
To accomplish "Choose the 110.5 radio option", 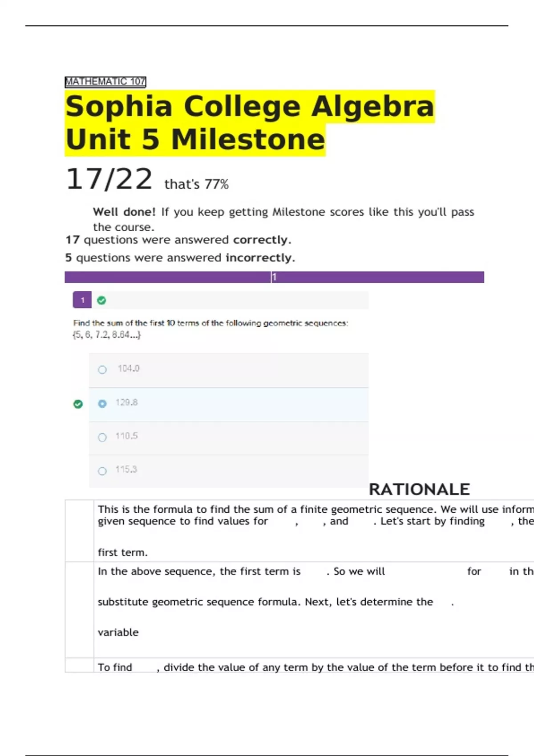I will click(x=102, y=437).
